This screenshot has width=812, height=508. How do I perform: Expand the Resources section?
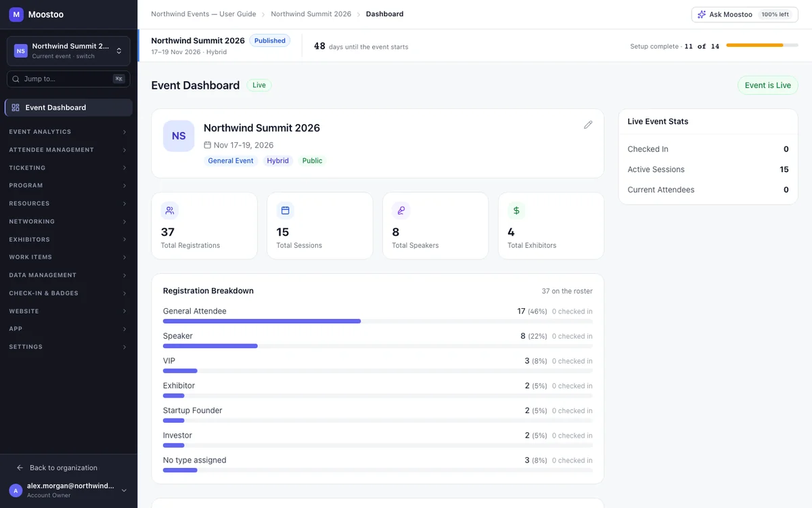[x=68, y=204]
